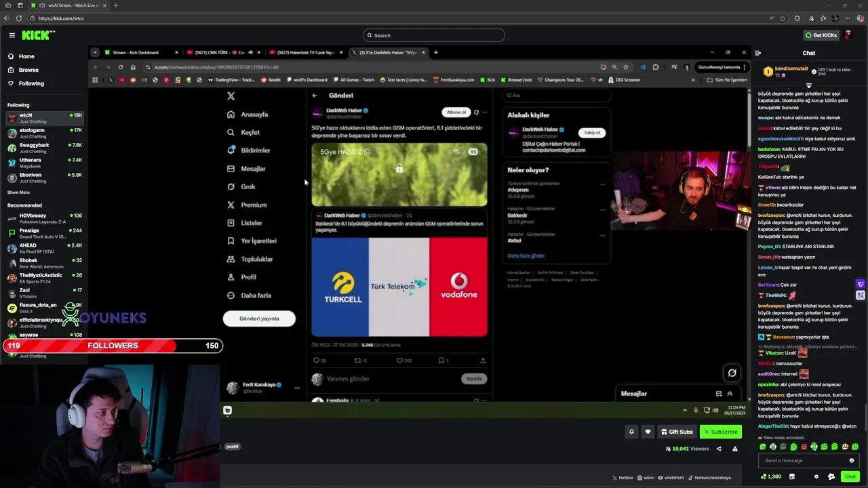Toggle stream notification bell

(631, 432)
